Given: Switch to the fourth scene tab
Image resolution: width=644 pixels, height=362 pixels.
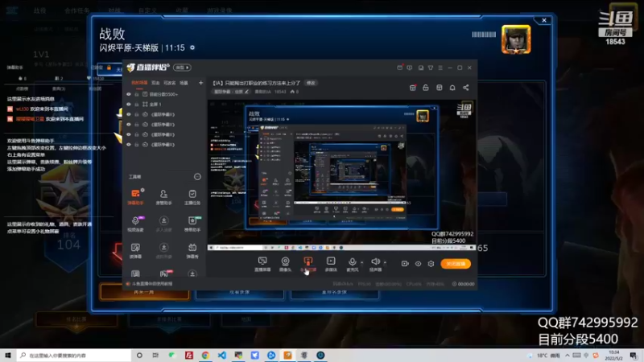Looking at the screenshot, I should [x=184, y=83].
